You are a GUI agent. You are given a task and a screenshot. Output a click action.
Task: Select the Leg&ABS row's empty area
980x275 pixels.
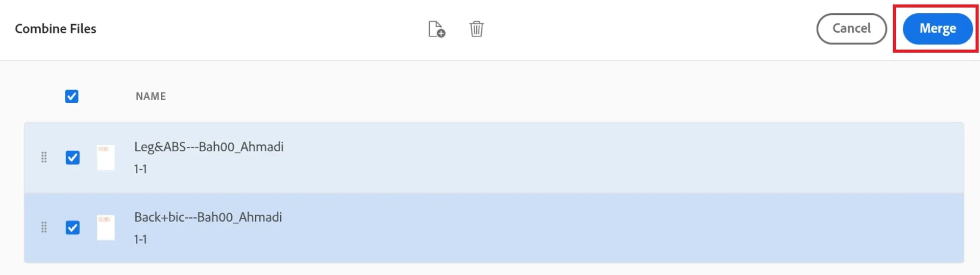[x=612, y=157]
